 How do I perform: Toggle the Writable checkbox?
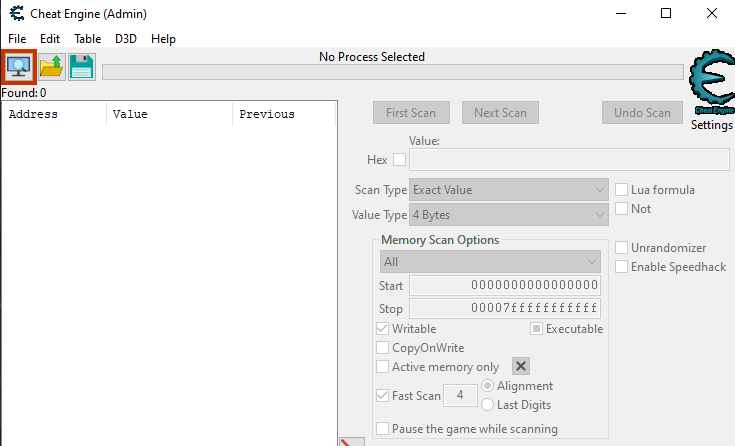pyautogui.click(x=382, y=329)
